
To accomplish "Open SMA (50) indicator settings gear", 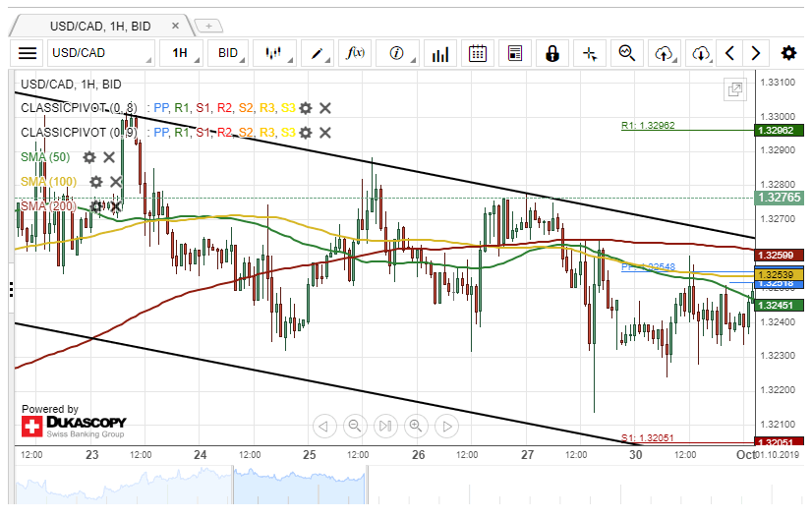I will [89, 157].
